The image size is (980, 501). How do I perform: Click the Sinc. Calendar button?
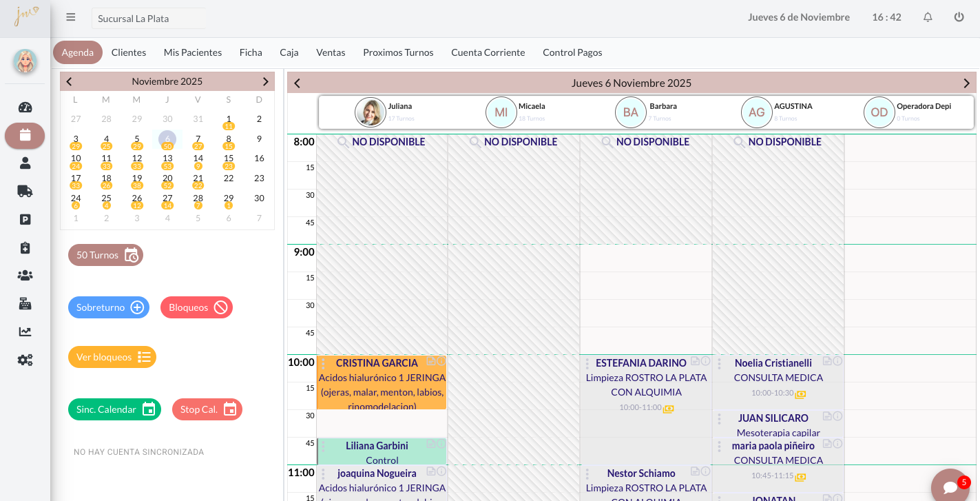pyautogui.click(x=114, y=409)
